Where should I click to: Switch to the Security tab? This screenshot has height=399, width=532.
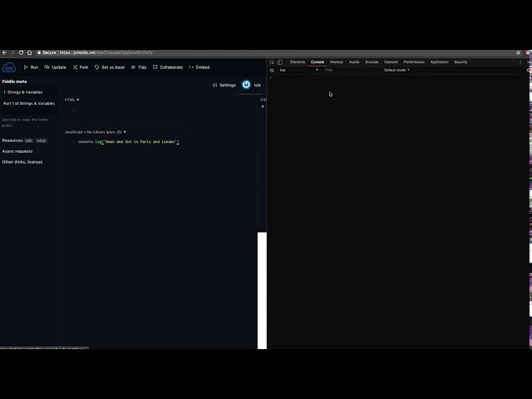coord(461,62)
